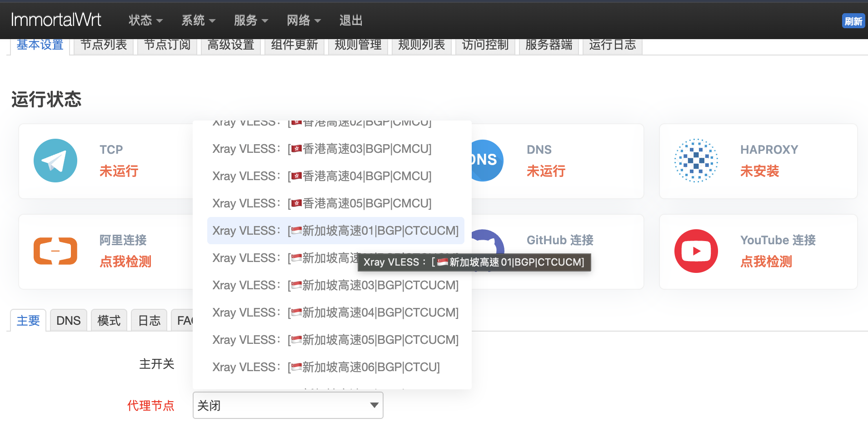Image resolution: width=868 pixels, height=433 pixels.
Task: Click the HAPROXY dotted logo icon
Action: [x=696, y=161]
